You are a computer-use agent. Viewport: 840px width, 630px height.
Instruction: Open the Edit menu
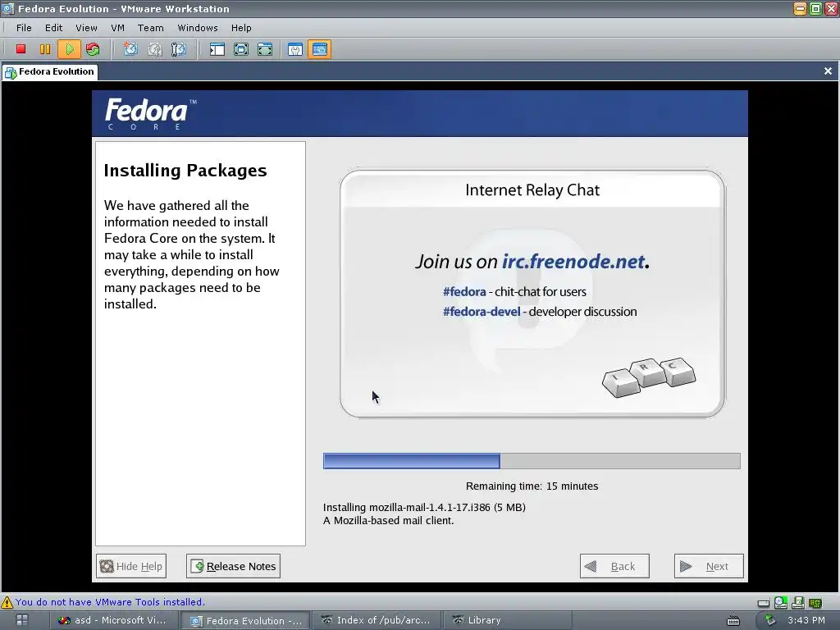(x=53, y=28)
